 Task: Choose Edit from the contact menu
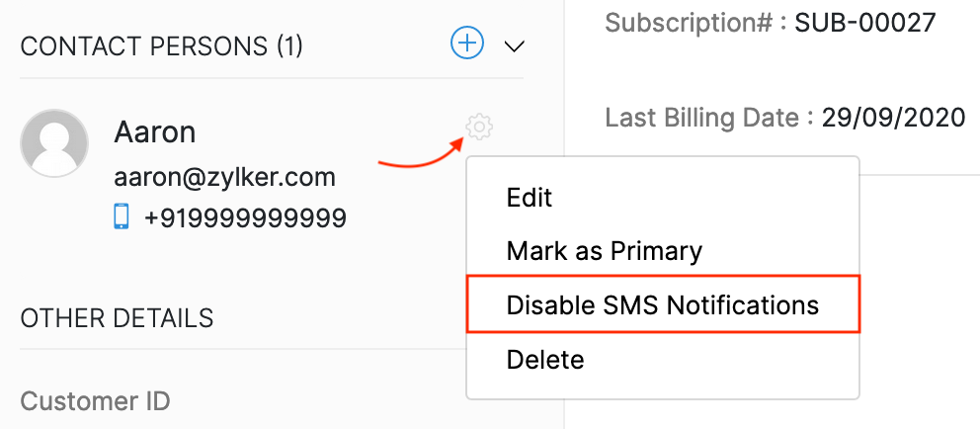(x=529, y=198)
